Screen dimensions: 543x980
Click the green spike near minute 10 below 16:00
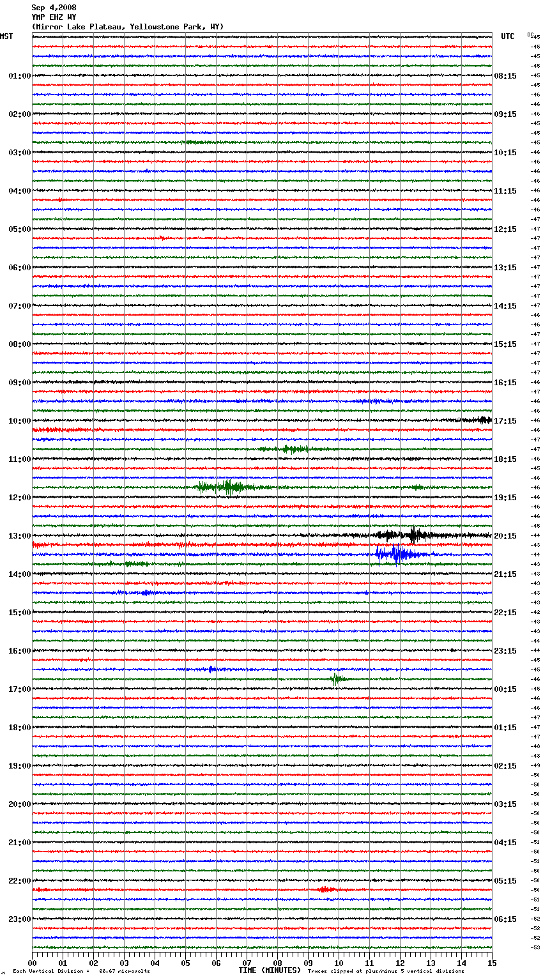pyautogui.click(x=336, y=678)
